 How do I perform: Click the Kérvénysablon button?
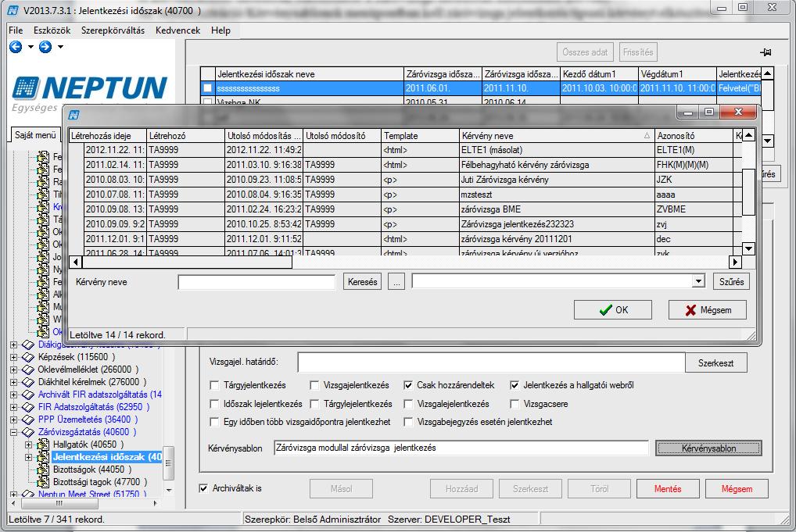708,448
